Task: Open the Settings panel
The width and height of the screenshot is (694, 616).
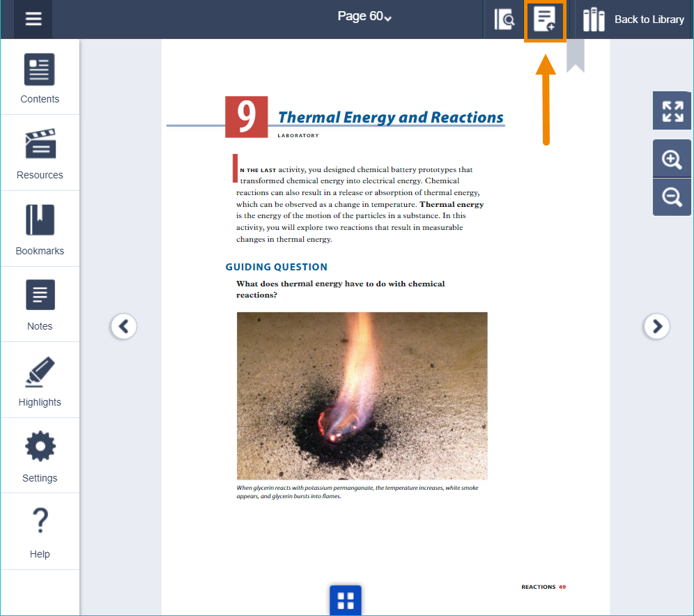Action: pyautogui.click(x=40, y=456)
